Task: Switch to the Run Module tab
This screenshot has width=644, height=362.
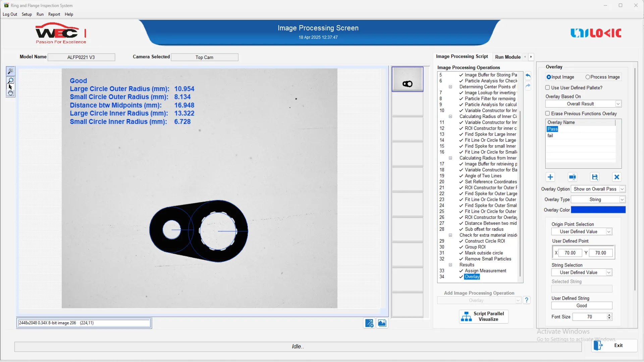Action: click(507, 57)
